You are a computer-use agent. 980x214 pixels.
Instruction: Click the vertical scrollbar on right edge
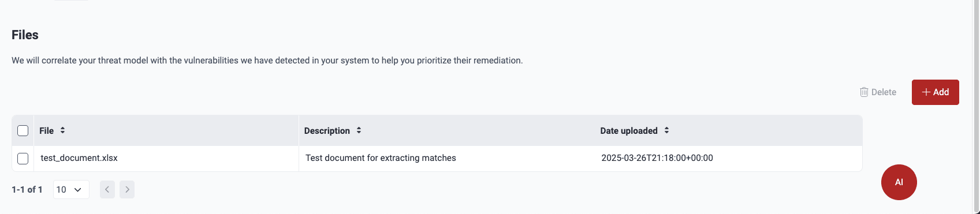(976, 107)
